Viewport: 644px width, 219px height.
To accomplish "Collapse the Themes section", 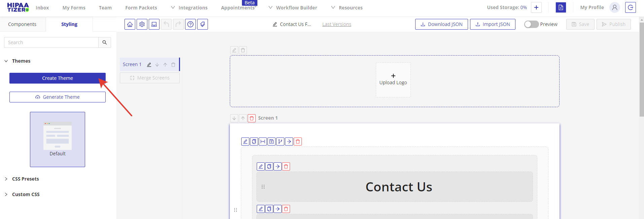I will 6,61.
